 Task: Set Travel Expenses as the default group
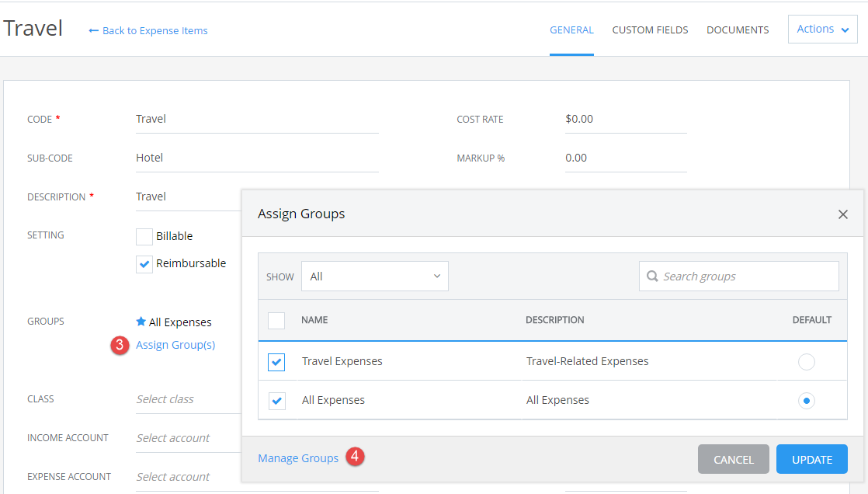806,361
